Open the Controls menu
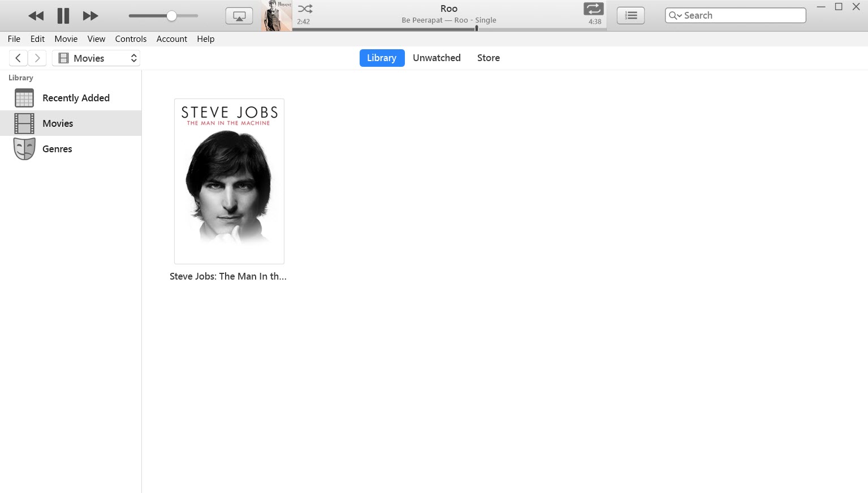The image size is (868, 493). coord(131,38)
